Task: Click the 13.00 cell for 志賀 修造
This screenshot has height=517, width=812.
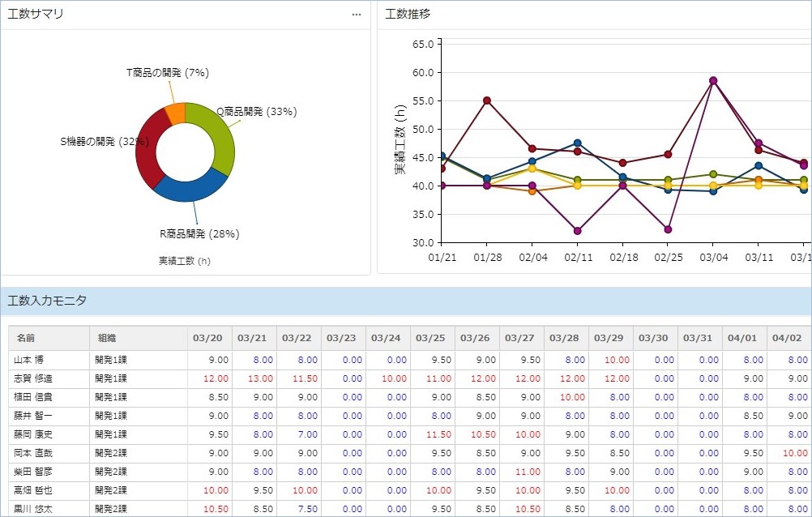Action: (x=260, y=378)
